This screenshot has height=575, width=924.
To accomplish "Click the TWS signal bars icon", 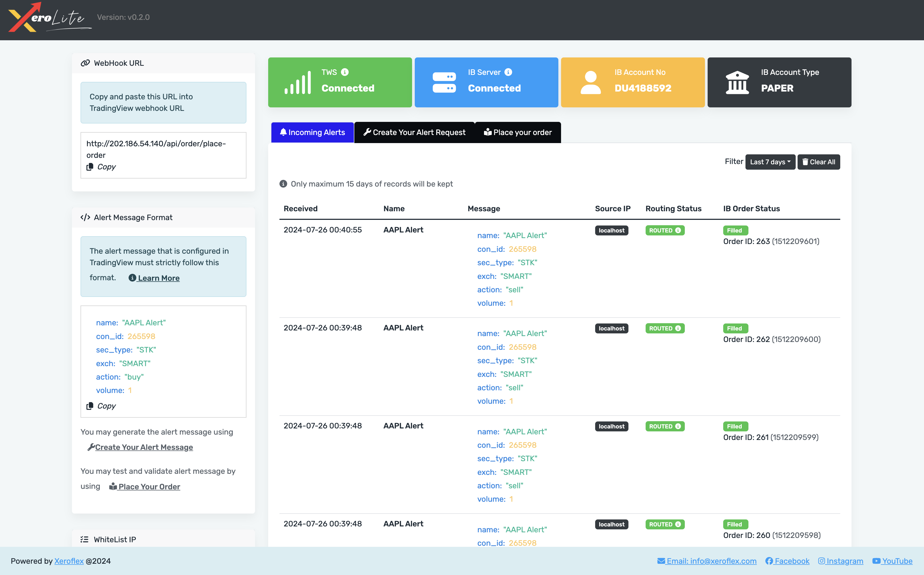I will [298, 82].
